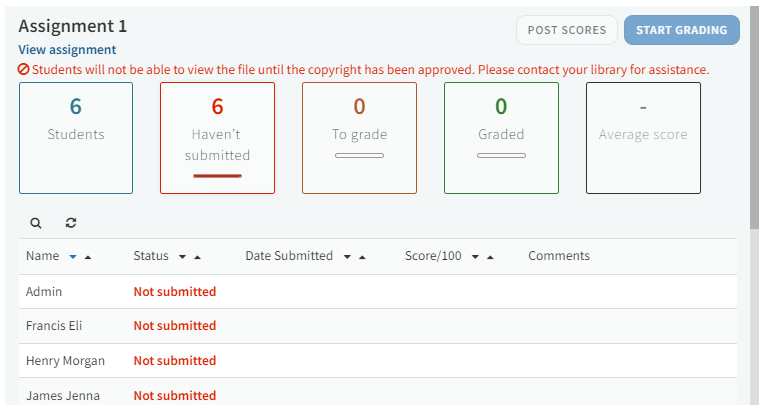Image resolution: width=769 pixels, height=405 pixels.
Task: Sort Date Submitted descending arrow
Action: 347,257
